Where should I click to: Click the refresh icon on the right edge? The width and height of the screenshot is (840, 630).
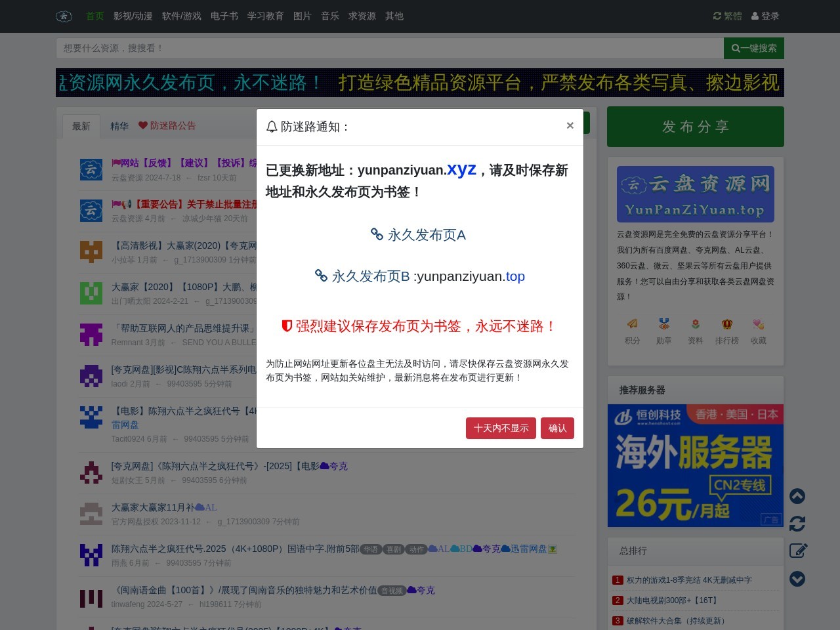[x=797, y=524]
